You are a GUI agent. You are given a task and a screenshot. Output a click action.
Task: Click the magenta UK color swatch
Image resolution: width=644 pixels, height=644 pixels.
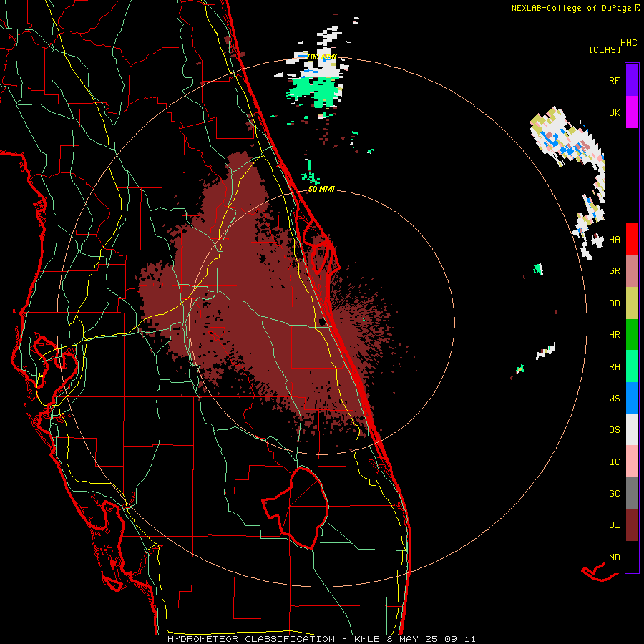(632, 112)
